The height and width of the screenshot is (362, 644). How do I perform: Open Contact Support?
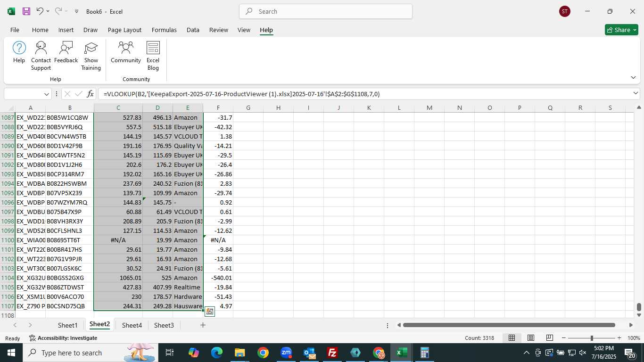pyautogui.click(x=41, y=56)
